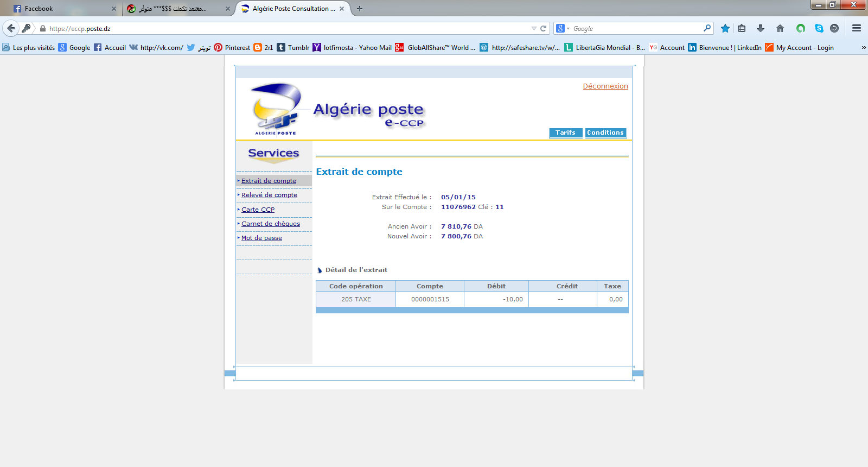Click the padlock security icon in the address bar

43,28
